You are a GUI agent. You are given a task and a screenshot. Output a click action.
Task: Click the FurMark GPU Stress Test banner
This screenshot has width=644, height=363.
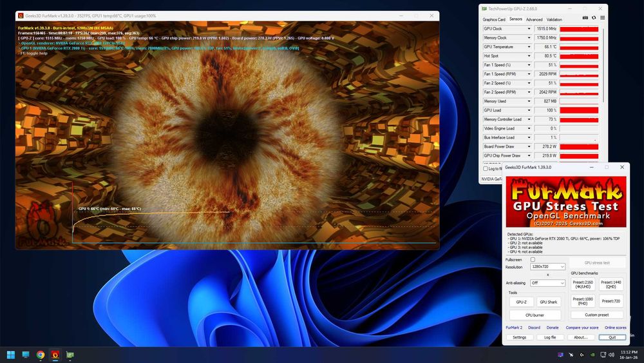click(x=566, y=202)
